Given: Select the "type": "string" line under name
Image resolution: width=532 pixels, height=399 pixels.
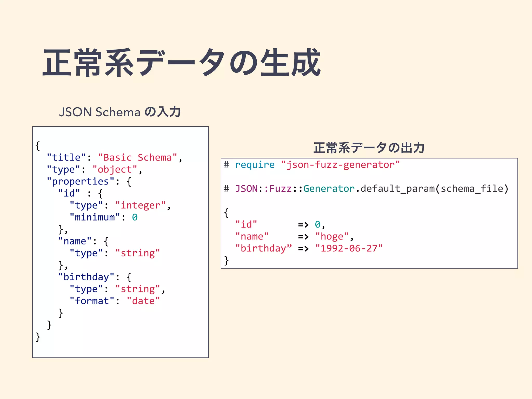Looking at the screenshot, I should point(115,253).
